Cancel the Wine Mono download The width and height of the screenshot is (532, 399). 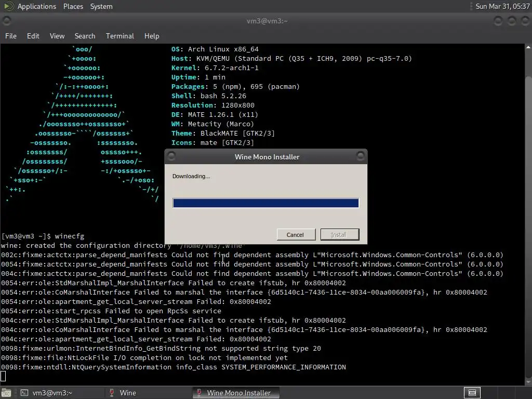point(296,234)
